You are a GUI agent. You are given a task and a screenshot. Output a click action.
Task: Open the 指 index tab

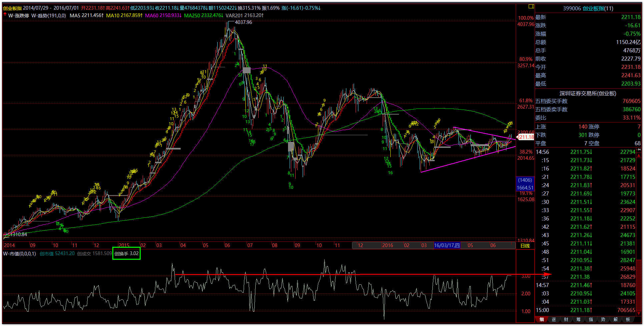click(x=591, y=319)
